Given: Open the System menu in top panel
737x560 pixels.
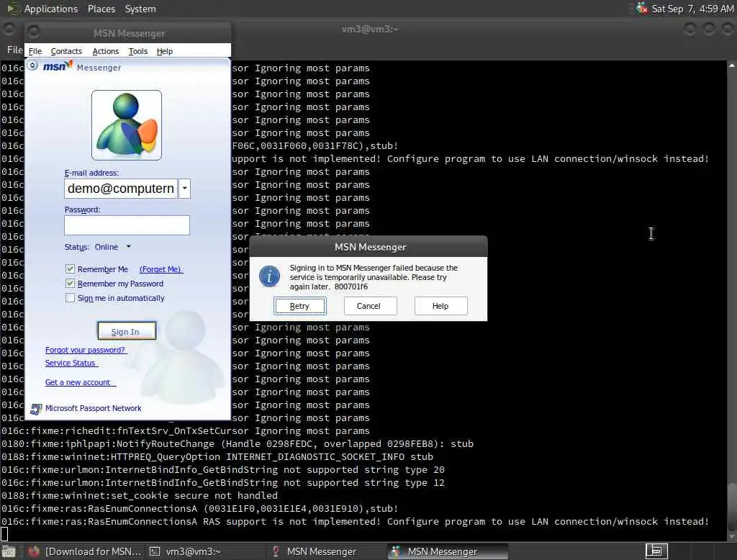Looking at the screenshot, I should point(140,9).
